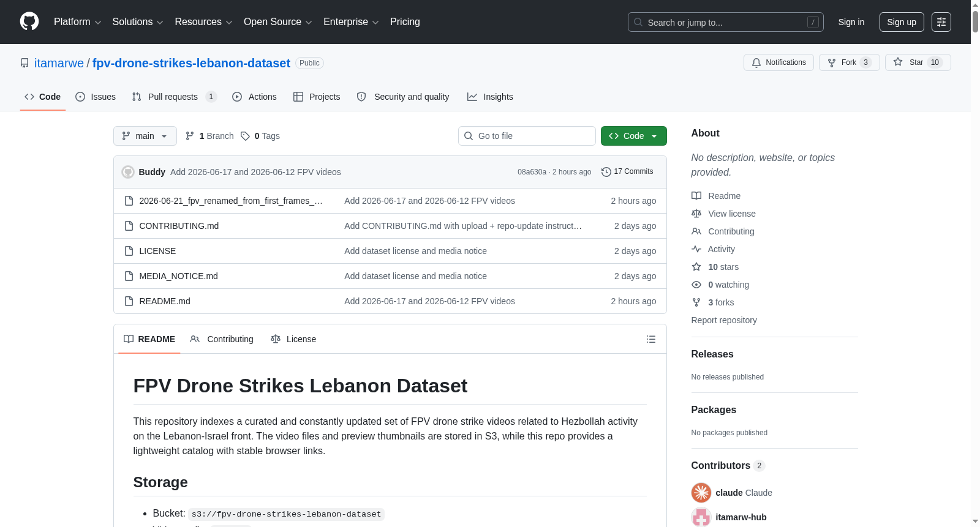Click the Notifications bell button
Screen dimensions: 980x527
[778, 62]
